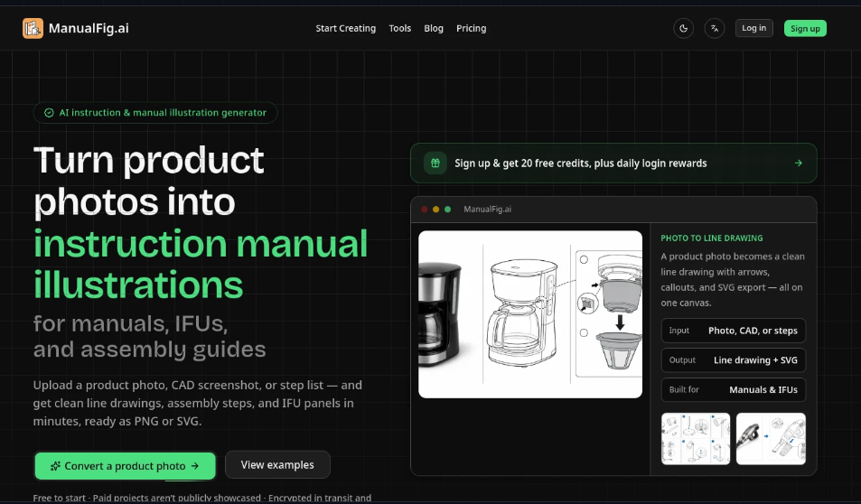Open the Tools menu item

[399, 28]
